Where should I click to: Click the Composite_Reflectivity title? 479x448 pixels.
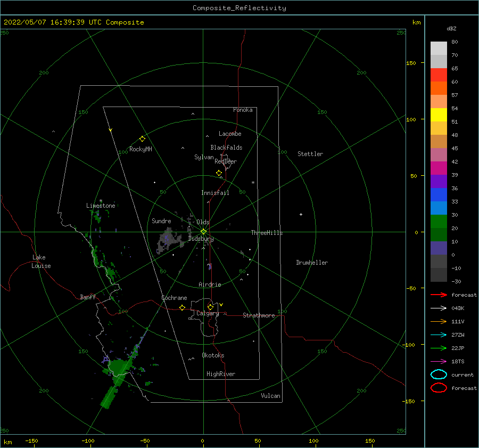pyautogui.click(x=240, y=8)
